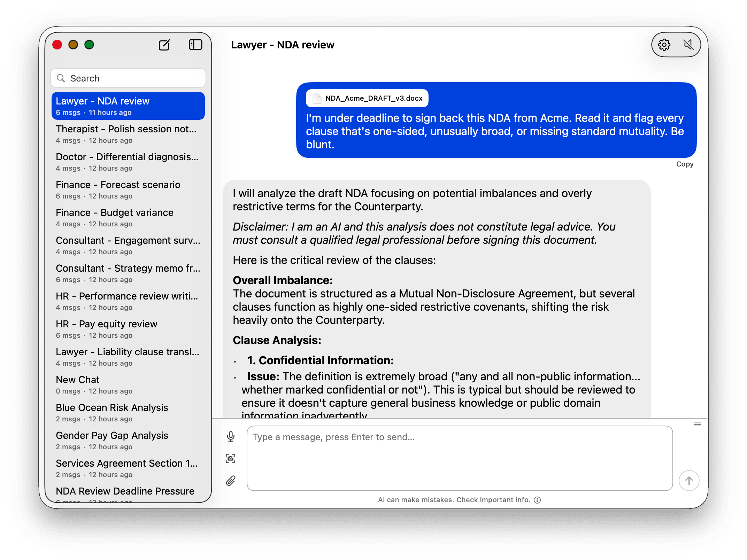Click the document icon on NDA attachment
The image size is (747, 560).
tap(317, 98)
